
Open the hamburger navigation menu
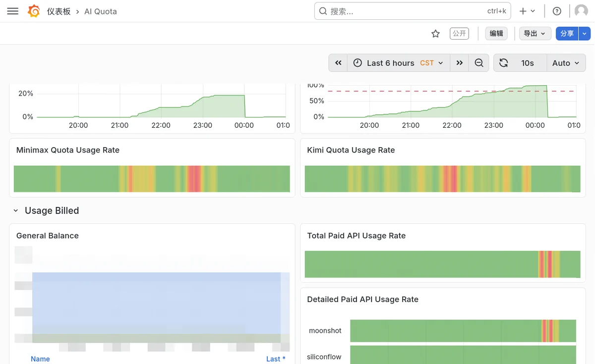[13, 11]
